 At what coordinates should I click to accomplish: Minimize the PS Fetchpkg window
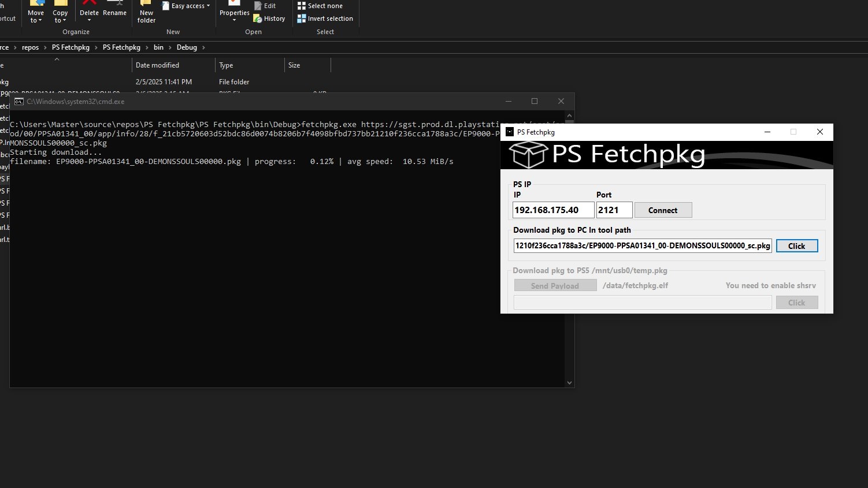[x=767, y=132]
